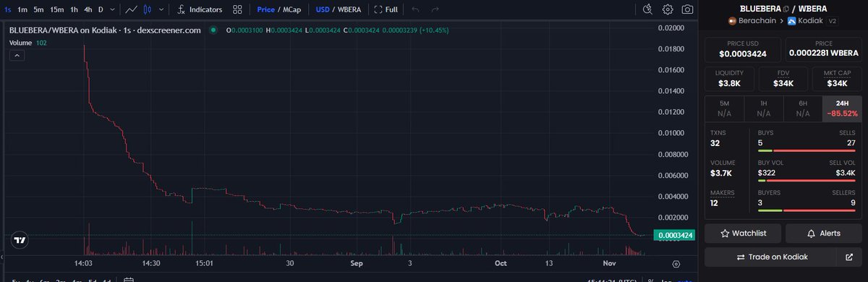Screen dimensions: 868x282
Task: Open the Berachain chain link
Action: (x=752, y=21)
